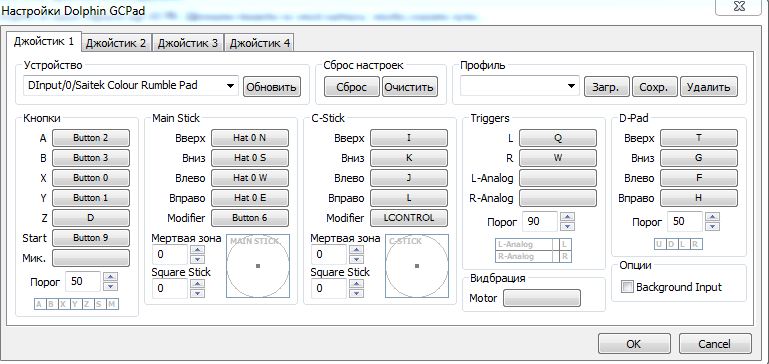Remap D-Pad Влево mapped to F
The image size is (769, 364).
pos(699,178)
